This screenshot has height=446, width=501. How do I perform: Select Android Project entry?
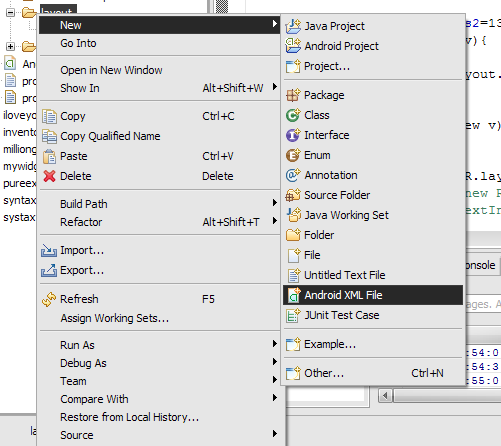pos(373,46)
